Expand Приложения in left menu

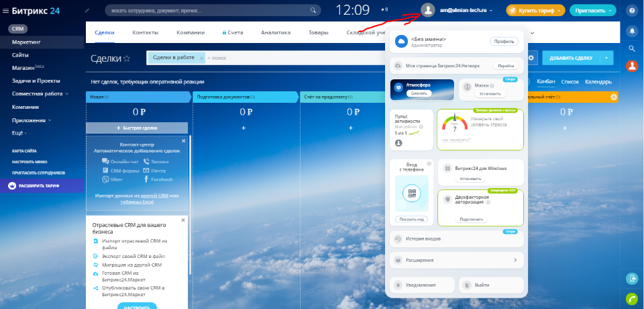[x=49, y=120]
